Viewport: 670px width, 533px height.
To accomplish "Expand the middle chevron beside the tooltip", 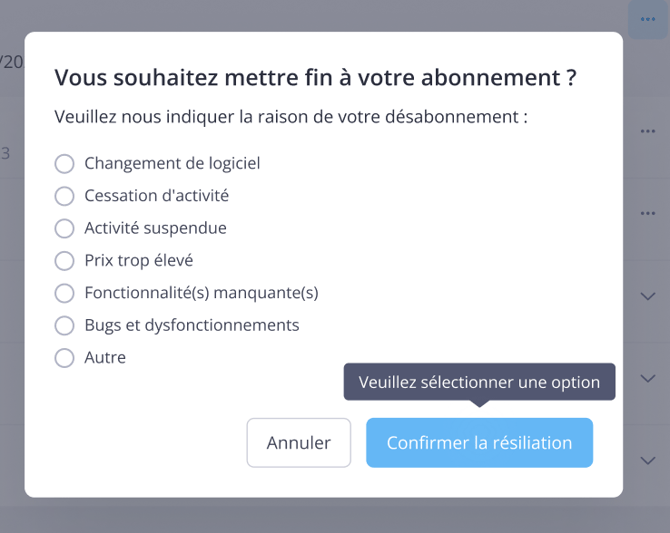I will [647, 378].
